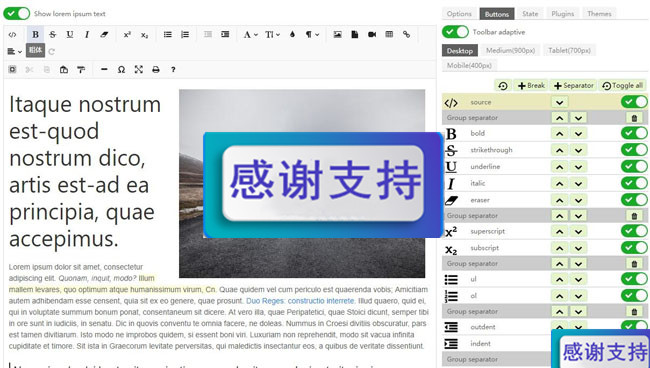The width and height of the screenshot is (650, 368).
Task: Toggle Show lorem ipsum text switch
Action: tap(17, 13)
